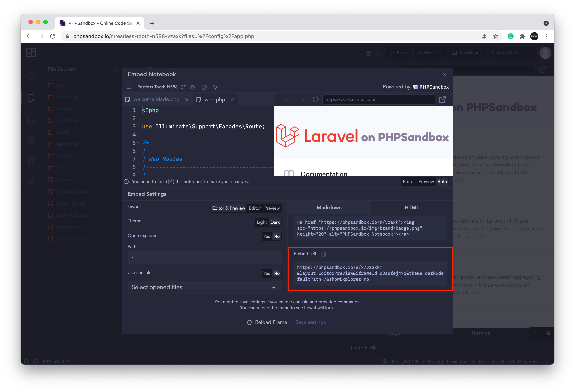
Task: Close the welcome.blade.php tab
Action: click(187, 100)
